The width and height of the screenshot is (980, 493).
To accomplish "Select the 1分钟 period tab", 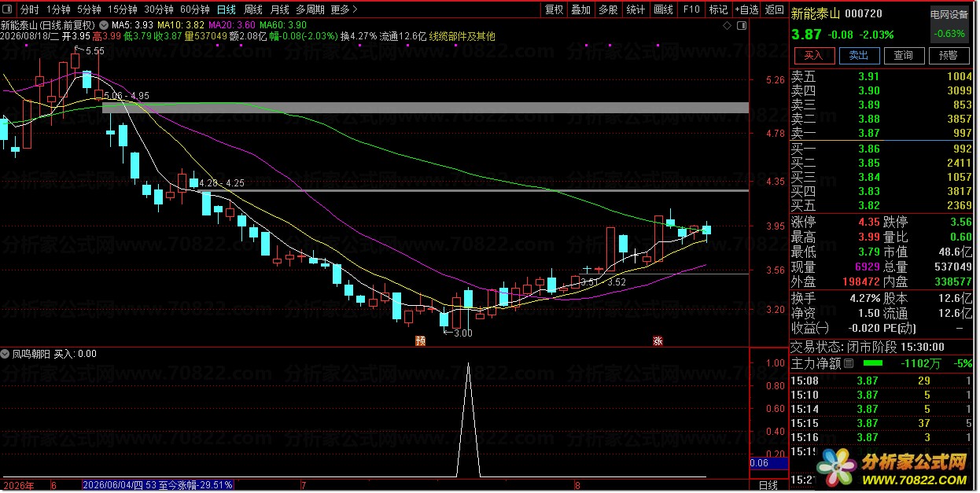I will pyautogui.click(x=58, y=9).
